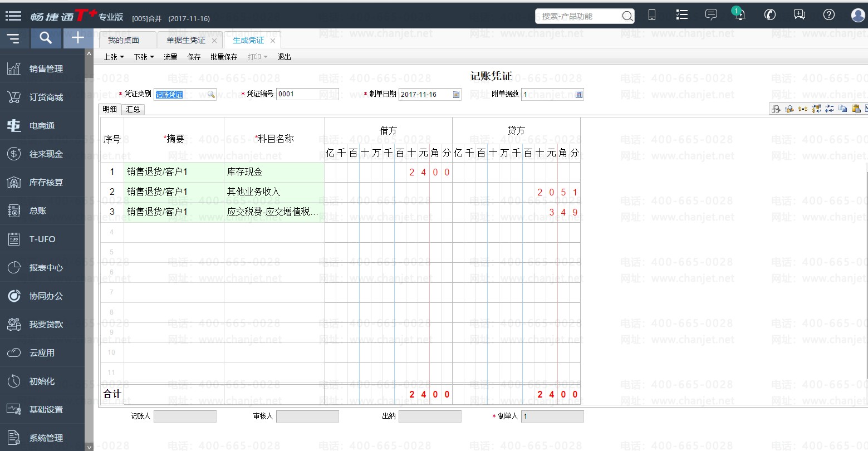Click the 退出 toolbar button

(284, 57)
